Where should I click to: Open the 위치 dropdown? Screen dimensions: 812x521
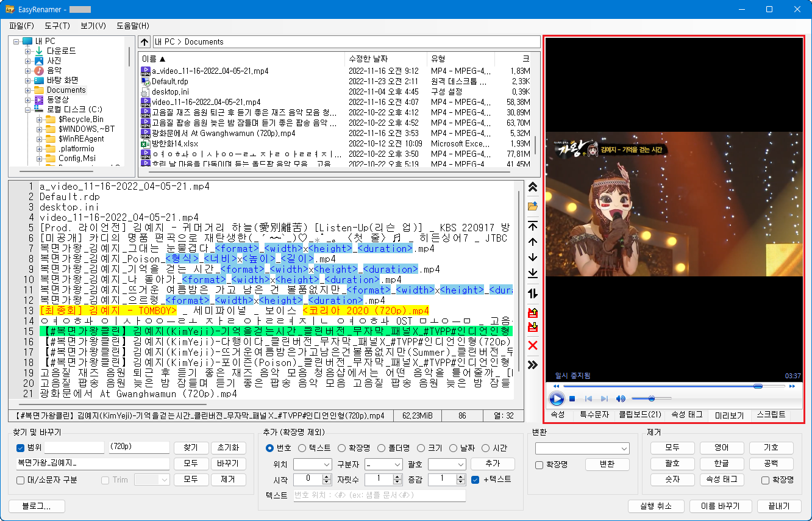point(312,464)
